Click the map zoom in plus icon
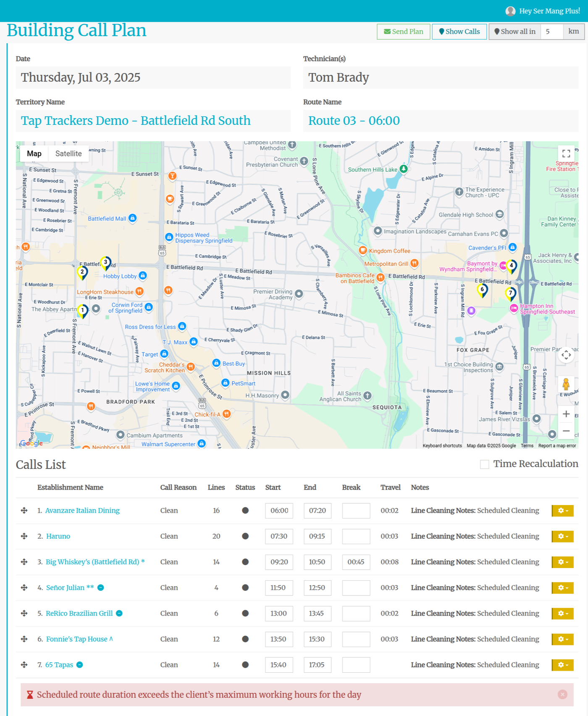This screenshot has width=588, height=716. tap(566, 414)
